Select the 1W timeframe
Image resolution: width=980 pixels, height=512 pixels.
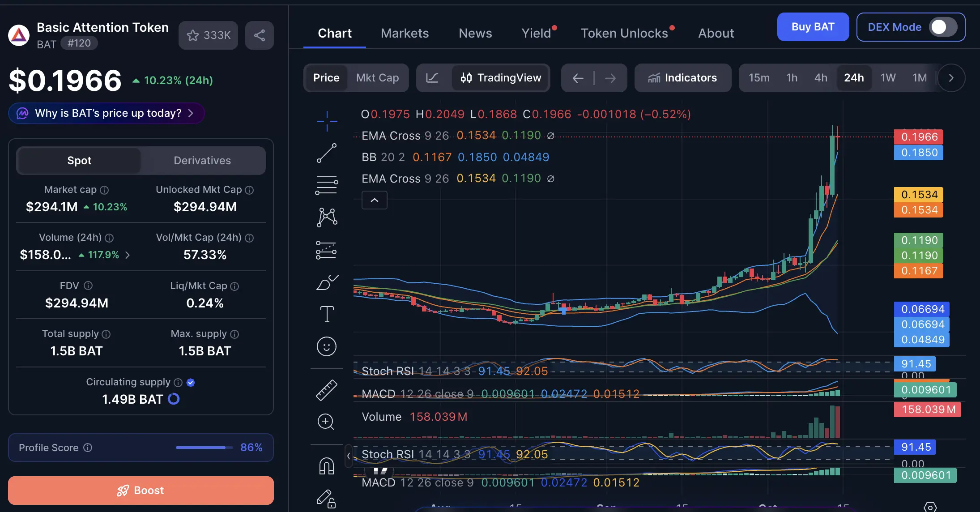(x=888, y=78)
